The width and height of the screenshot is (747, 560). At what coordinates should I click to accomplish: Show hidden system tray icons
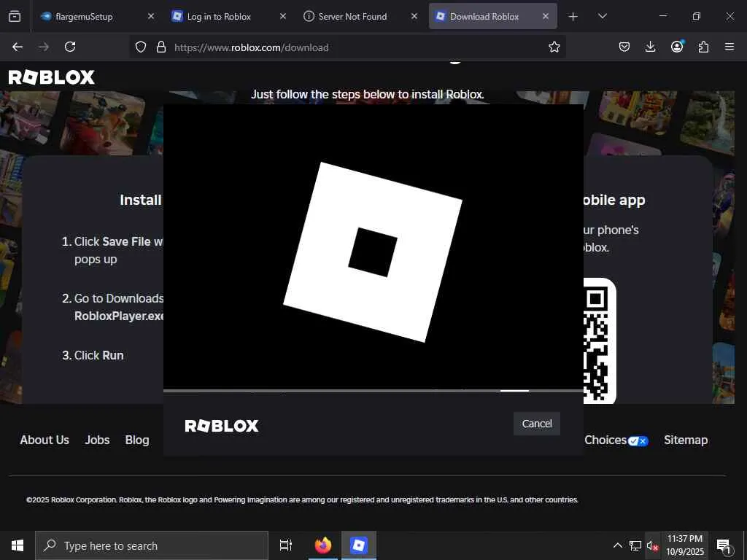(617, 545)
